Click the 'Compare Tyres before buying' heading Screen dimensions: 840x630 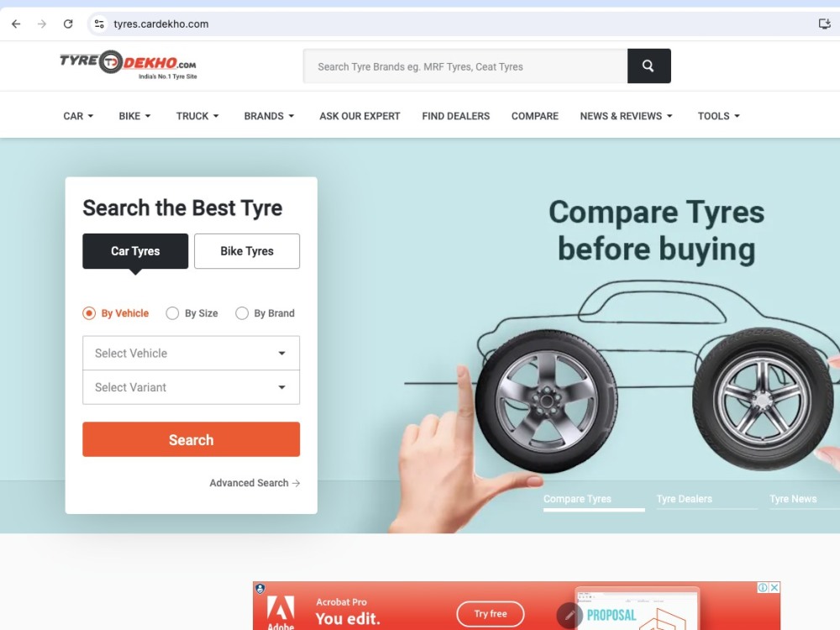point(656,230)
